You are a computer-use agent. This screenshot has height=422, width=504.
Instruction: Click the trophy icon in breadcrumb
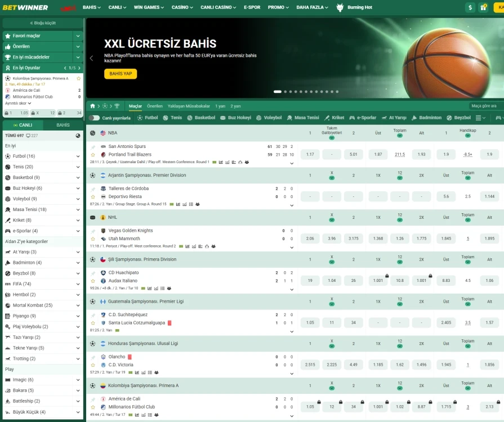click(x=117, y=106)
